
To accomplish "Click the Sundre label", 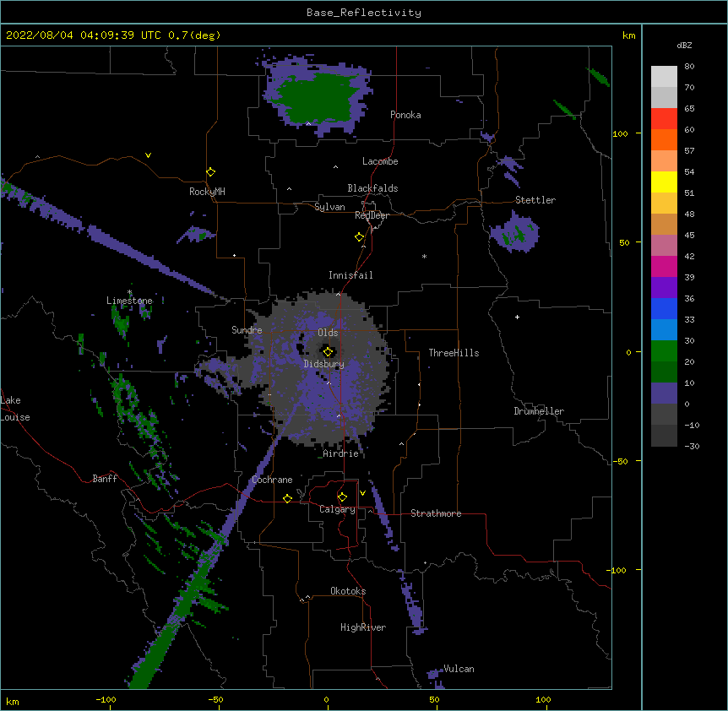I will pyautogui.click(x=247, y=330).
